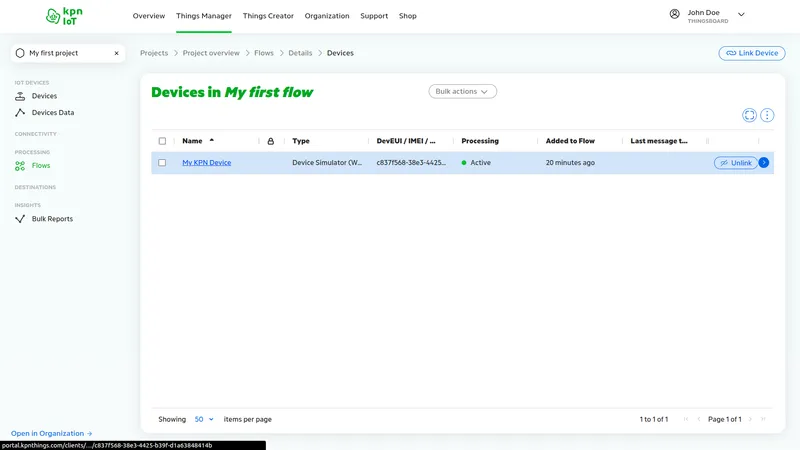
Task: Change the 50 items per page dropdown
Action: click(204, 419)
